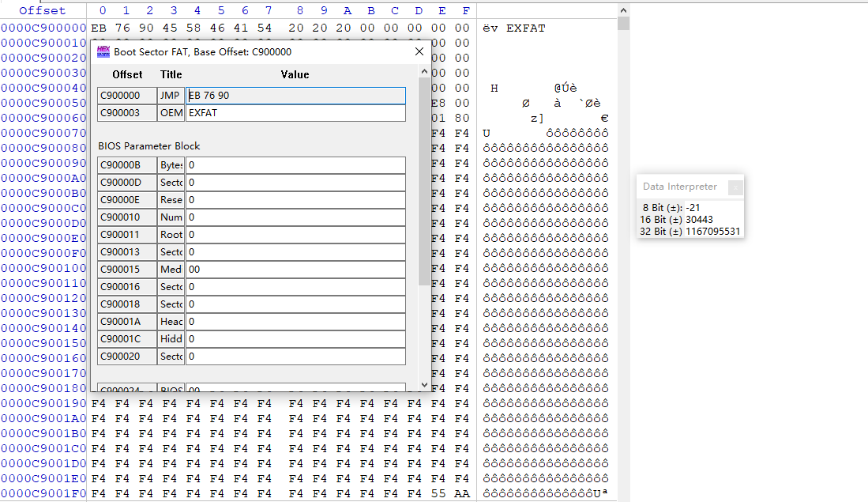Image resolution: width=868 pixels, height=502 pixels.
Task: Click the row offset 0000C900000
Action: (x=43, y=28)
